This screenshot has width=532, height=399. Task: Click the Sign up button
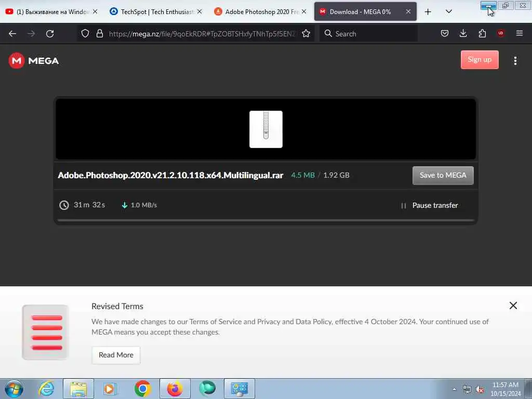480,60
